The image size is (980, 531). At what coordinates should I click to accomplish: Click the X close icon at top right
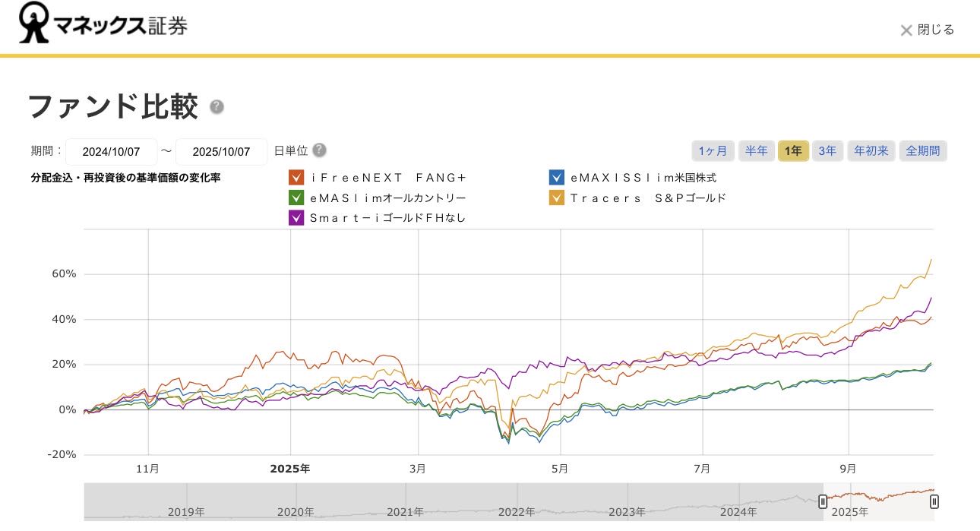pyautogui.click(x=906, y=30)
